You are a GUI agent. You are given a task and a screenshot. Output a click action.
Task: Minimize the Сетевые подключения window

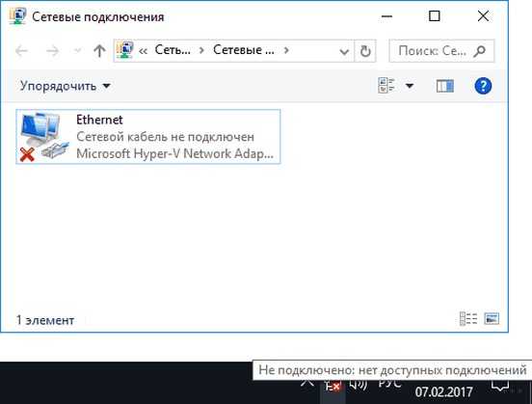coord(386,16)
